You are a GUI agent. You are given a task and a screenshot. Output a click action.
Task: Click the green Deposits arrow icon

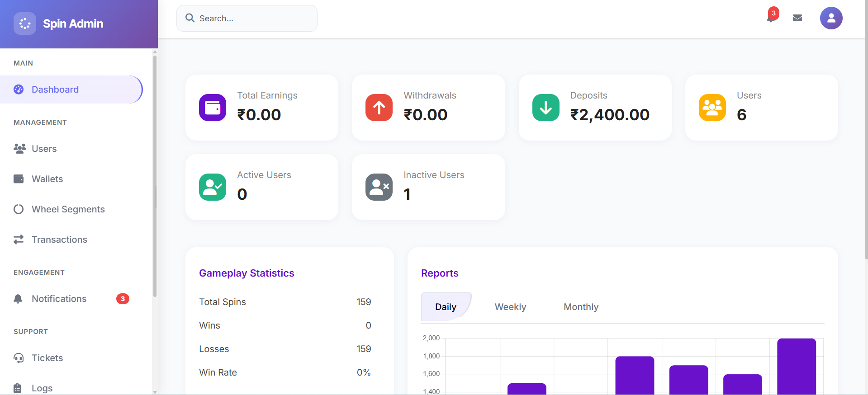(545, 108)
